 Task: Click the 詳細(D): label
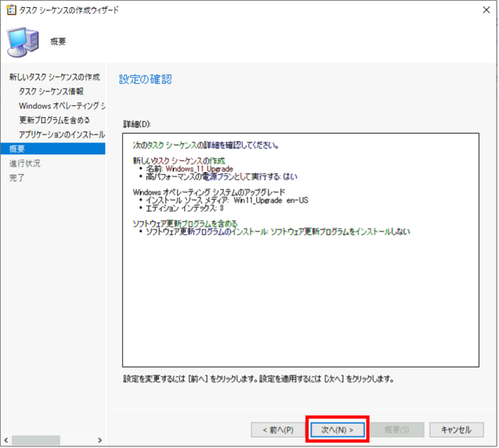pyautogui.click(x=137, y=124)
